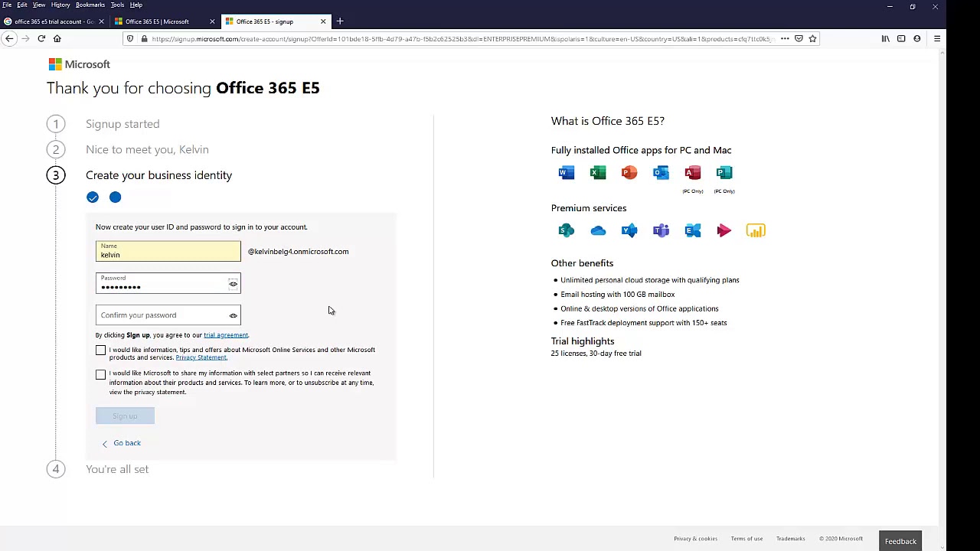Click the Outlook app icon
This screenshot has width=980, height=551.
(661, 173)
